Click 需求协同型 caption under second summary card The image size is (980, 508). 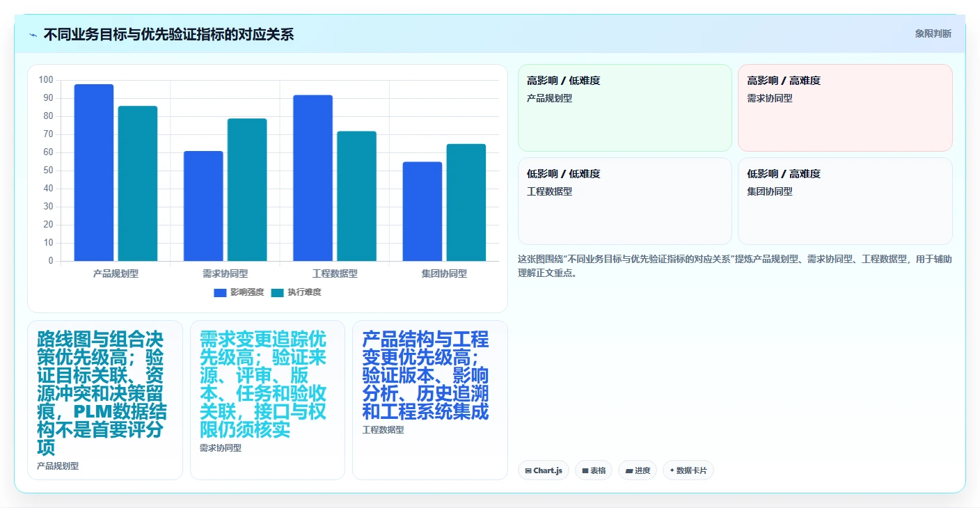coord(221,448)
